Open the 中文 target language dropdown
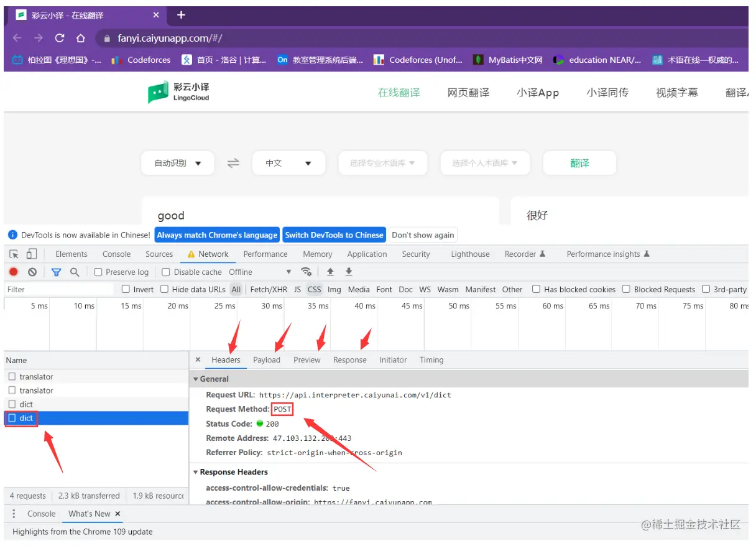This screenshot has height=546, width=756. click(x=288, y=163)
